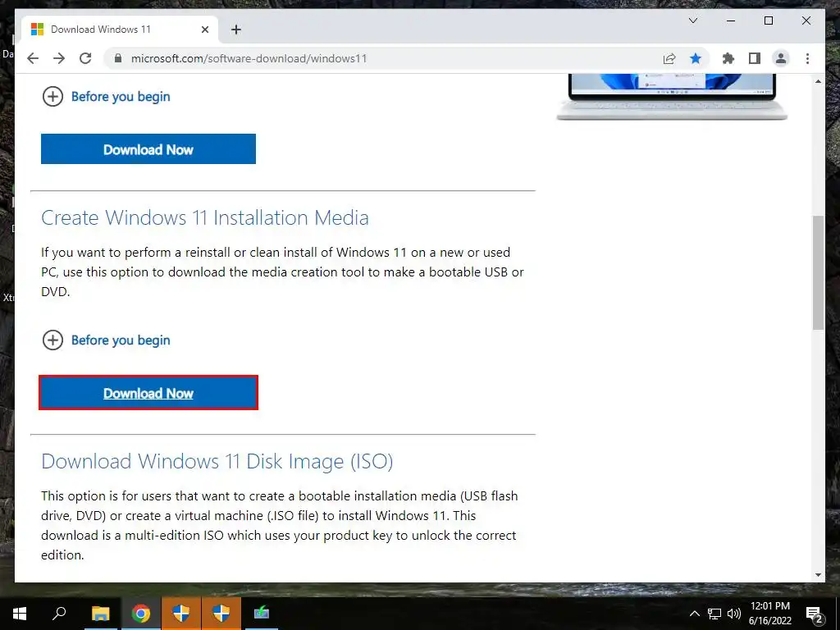Screen dimensions: 840x630
Task: Open the second highlighted shield taskbar item
Action: click(221, 614)
